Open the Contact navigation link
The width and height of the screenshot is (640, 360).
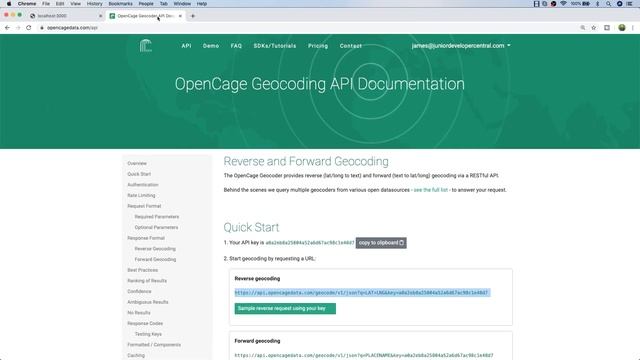pos(351,46)
